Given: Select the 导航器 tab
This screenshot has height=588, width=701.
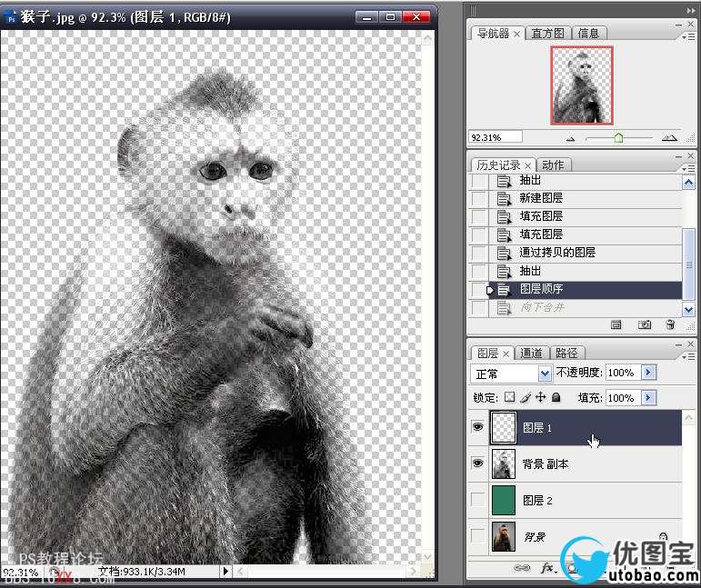Looking at the screenshot, I should tap(493, 34).
